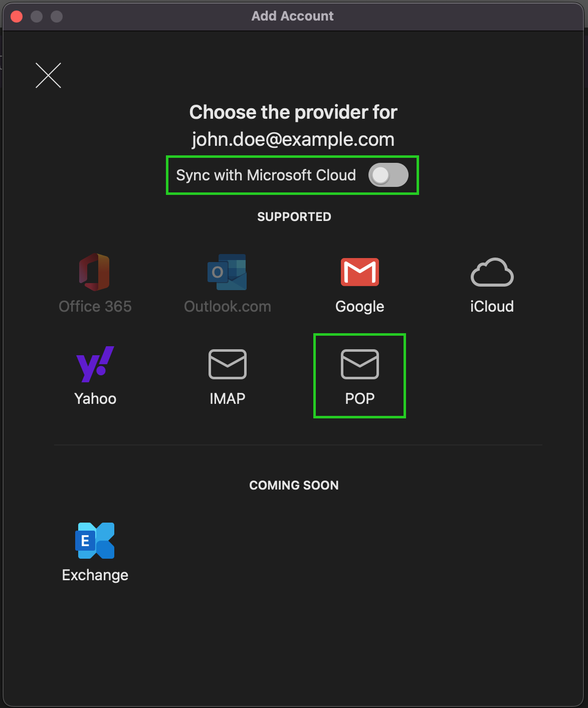Click the Exchange icon under Coming Soon

(95, 541)
